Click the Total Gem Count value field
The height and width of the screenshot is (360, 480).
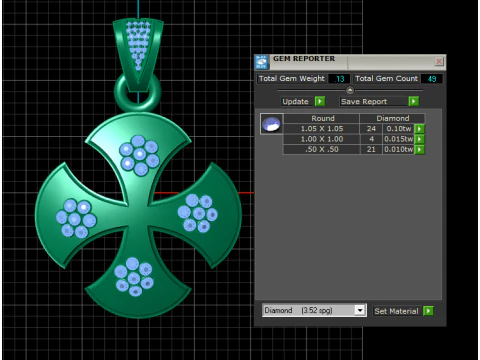pyautogui.click(x=432, y=79)
